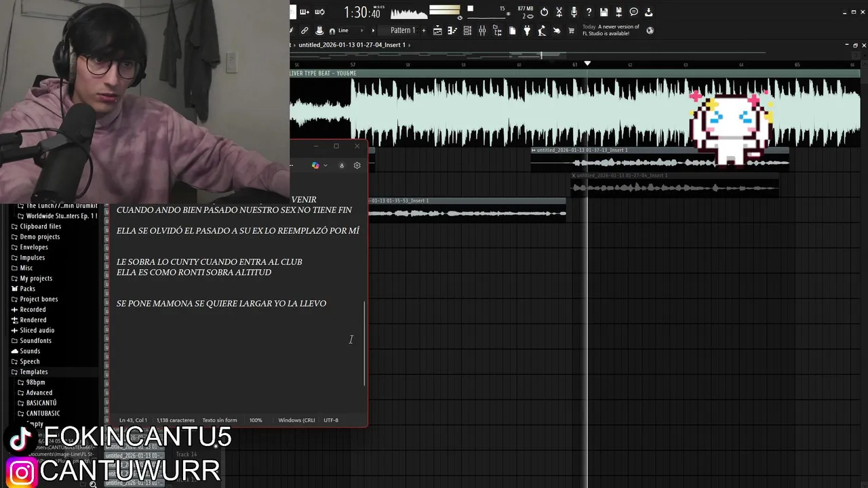The height and width of the screenshot is (488, 868).
Task: Toggle the link chain icon in toolbar
Action: coord(304,30)
